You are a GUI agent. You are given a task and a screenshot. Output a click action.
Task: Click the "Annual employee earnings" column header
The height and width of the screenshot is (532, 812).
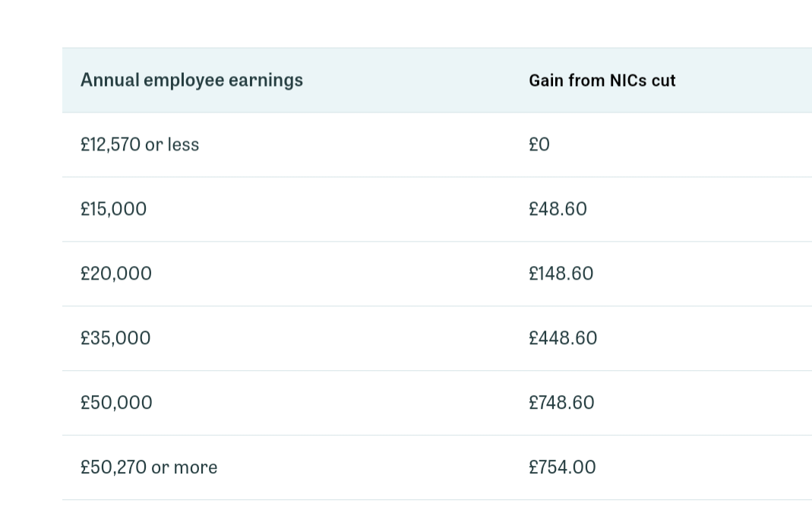point(191,80)
